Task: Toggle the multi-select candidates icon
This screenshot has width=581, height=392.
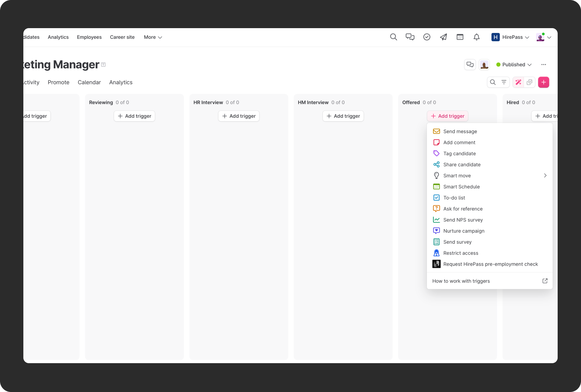Action: tap(529, 82)
